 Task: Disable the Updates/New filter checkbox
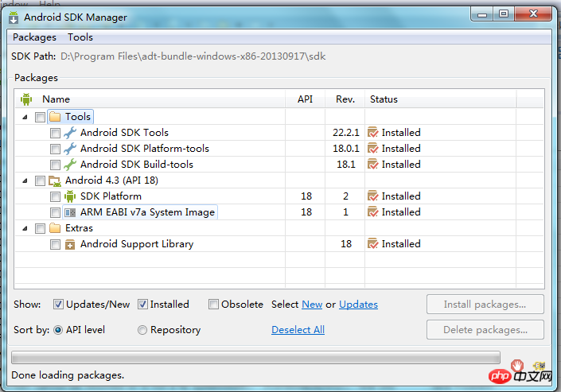[x=59, y=304]
